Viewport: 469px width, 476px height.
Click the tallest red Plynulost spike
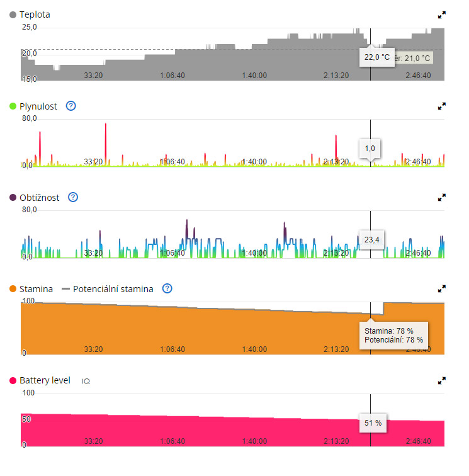pos(106,126)
